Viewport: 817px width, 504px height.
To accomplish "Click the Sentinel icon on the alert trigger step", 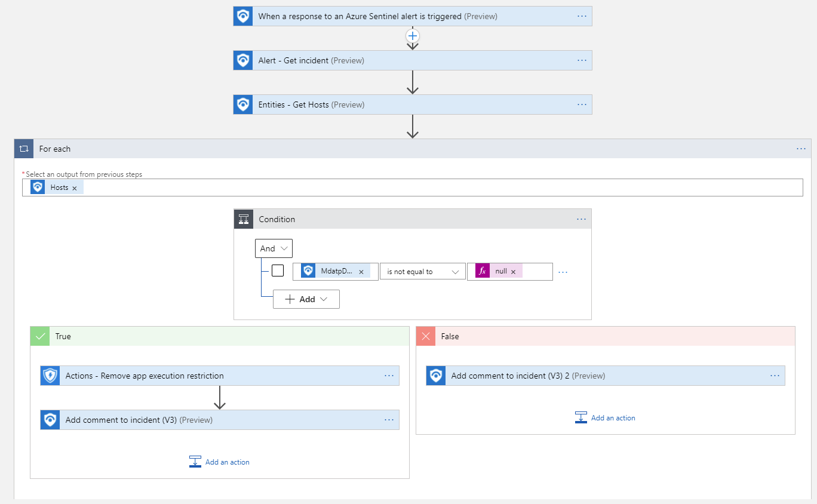I will [x=243, y=16].
